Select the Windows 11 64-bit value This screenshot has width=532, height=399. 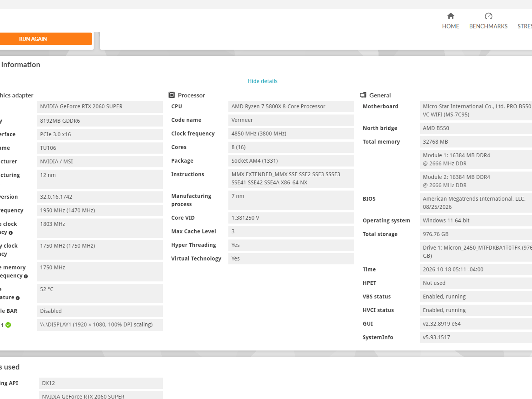point(476,221)
